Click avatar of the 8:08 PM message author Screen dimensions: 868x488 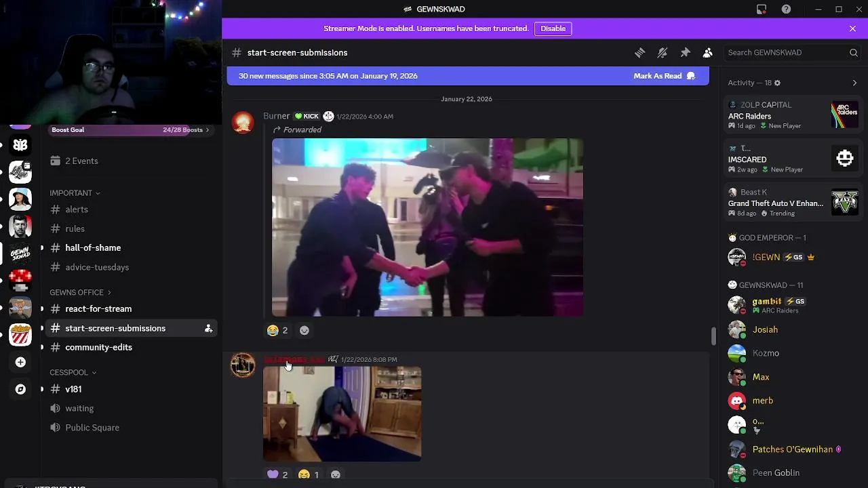coord(243,365)
